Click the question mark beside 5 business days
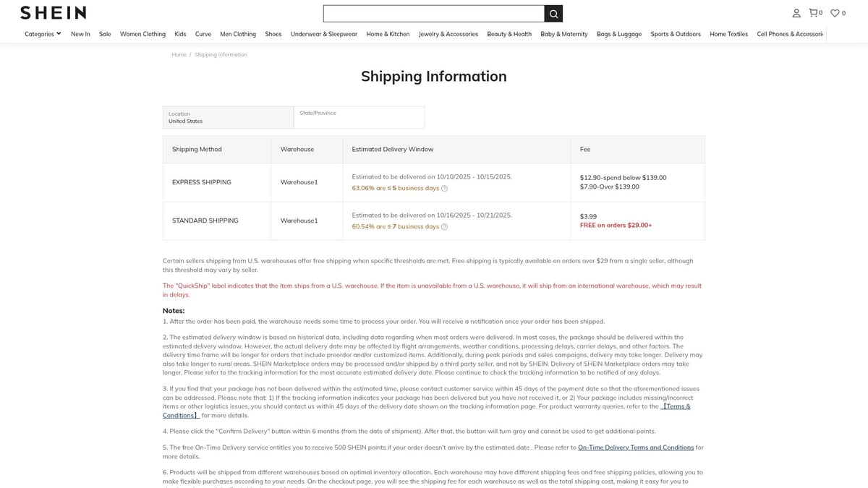868x488 pixels. [444, 188]
